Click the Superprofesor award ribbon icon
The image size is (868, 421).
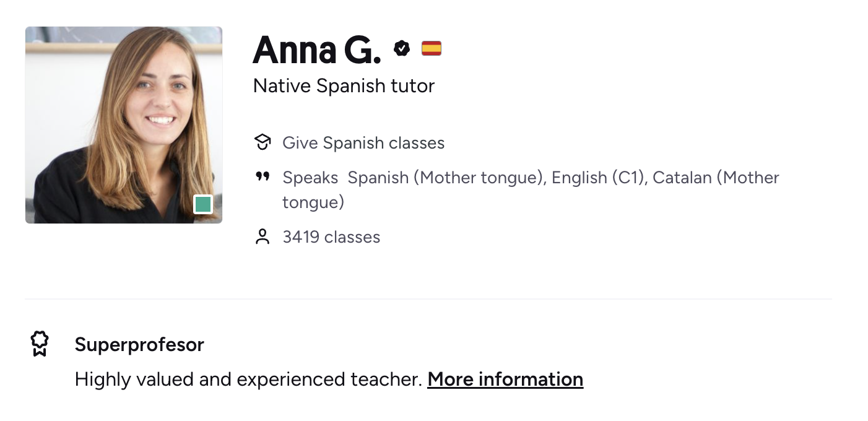(x=40, y=344)
